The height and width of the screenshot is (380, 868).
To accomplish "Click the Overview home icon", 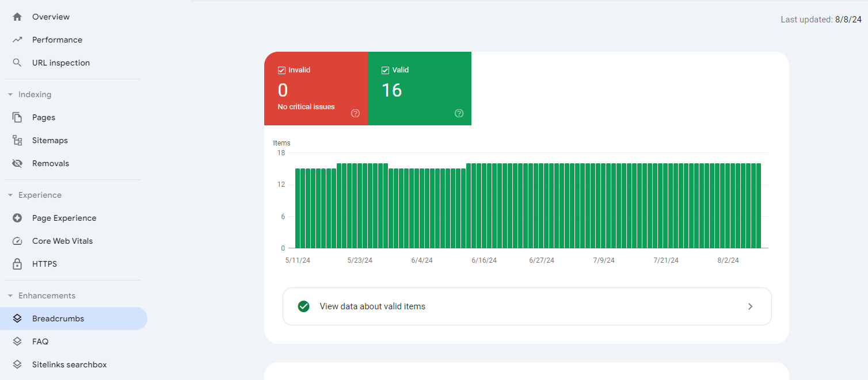I will pyautogui.click(x=17, y=17).
